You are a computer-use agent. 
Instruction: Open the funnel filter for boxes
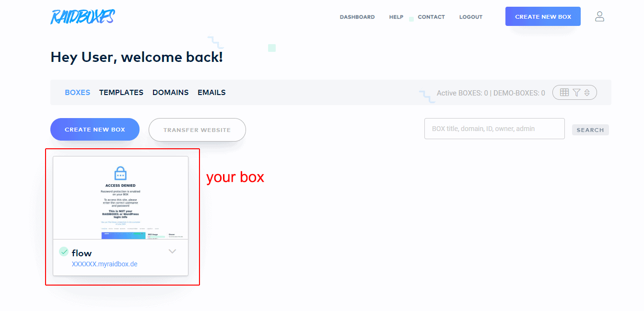coord(576,93)
